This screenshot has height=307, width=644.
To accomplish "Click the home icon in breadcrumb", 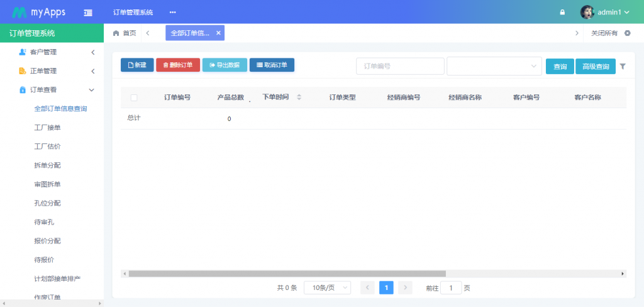I will 116,33.
